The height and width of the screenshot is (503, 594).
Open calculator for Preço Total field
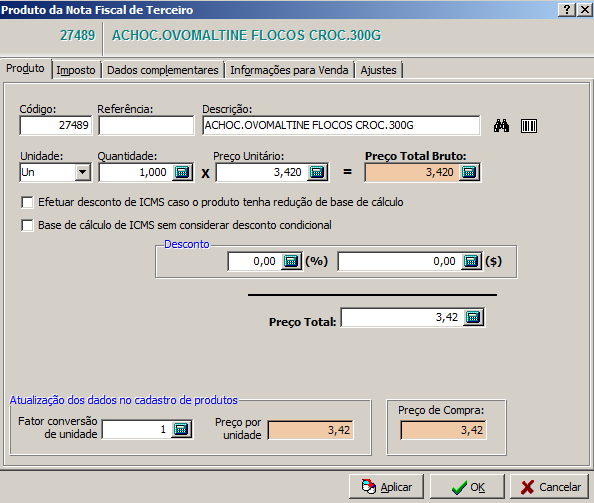tap(473, 317)
